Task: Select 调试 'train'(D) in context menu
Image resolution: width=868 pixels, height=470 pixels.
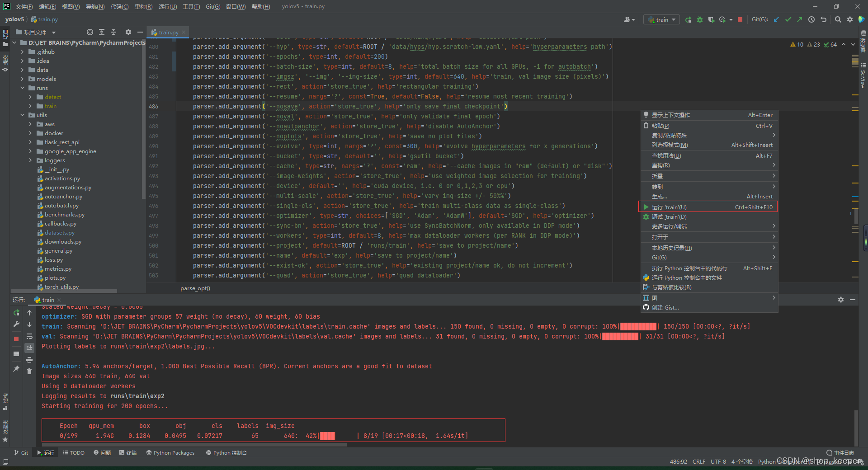Action: pos(709,217)
